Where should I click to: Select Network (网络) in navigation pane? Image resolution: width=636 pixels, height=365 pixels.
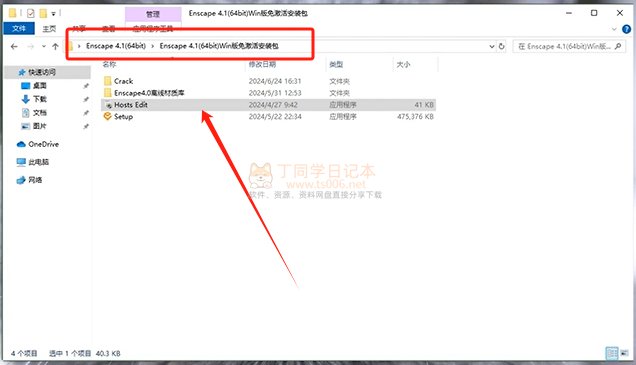coord(35,180)
